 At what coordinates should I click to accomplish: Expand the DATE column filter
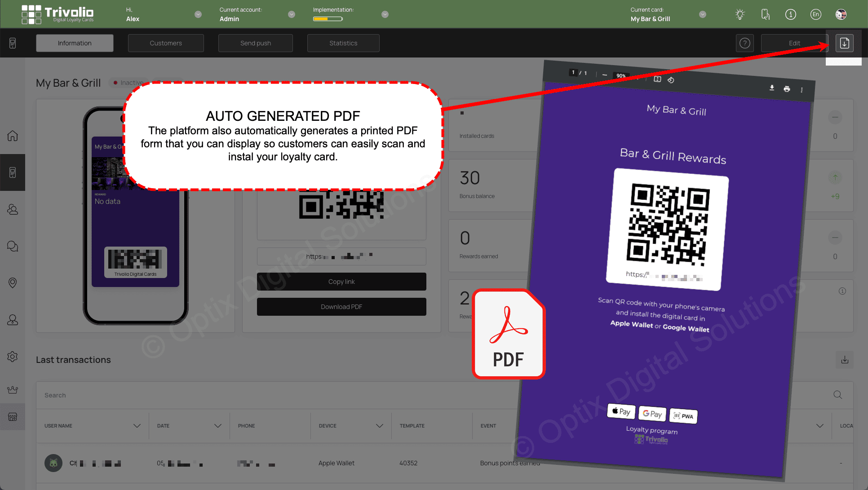pyautogui.click(x=218, y=426)
